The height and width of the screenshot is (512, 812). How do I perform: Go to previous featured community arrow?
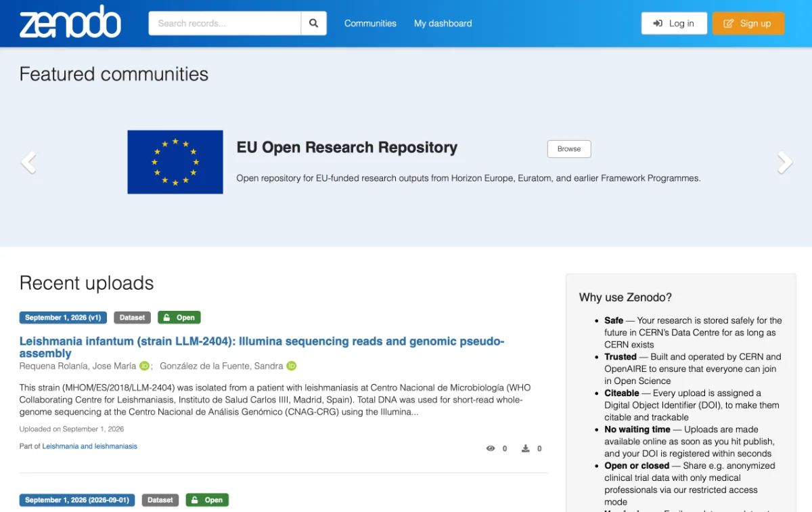pyautogui.click(x=28, y=163)
